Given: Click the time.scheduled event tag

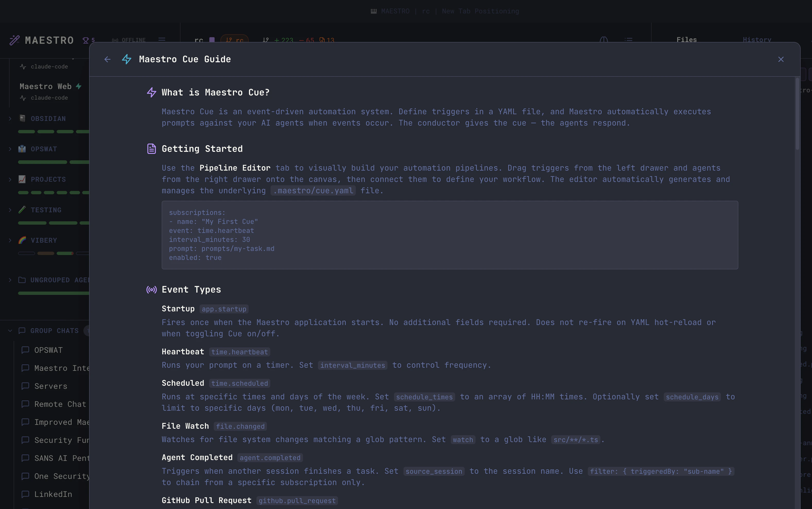Looking at the screenshot, I should click(x=239, y=383).
